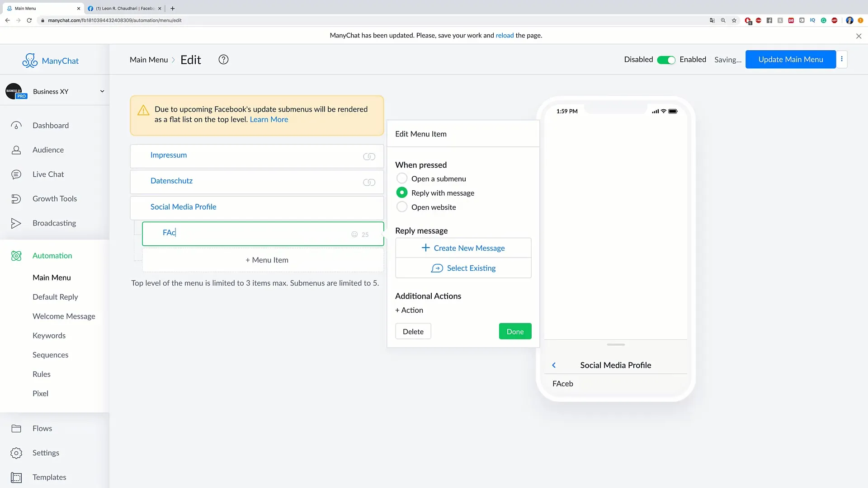The image size is (868, 488).
Task: Open Audience via its person icon
Action: tap(16, 150)
